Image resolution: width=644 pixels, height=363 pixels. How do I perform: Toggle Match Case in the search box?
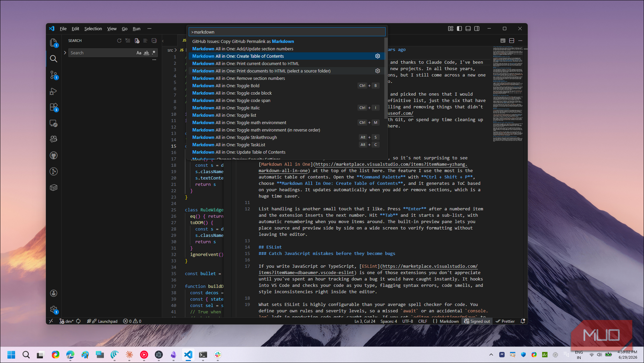point(139,53)
